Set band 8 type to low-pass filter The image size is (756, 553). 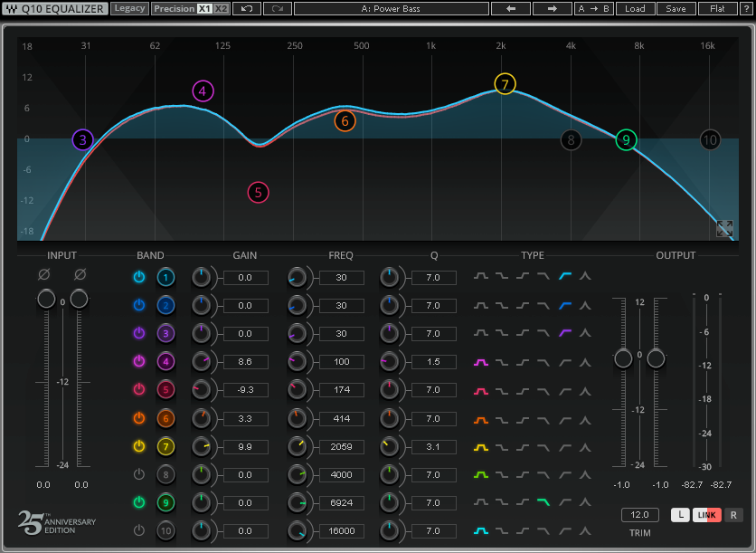click(x=543, y=475)
